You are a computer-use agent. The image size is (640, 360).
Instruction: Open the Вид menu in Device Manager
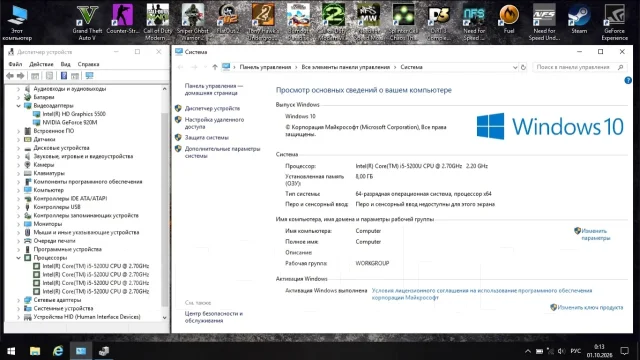pos(65,64)
